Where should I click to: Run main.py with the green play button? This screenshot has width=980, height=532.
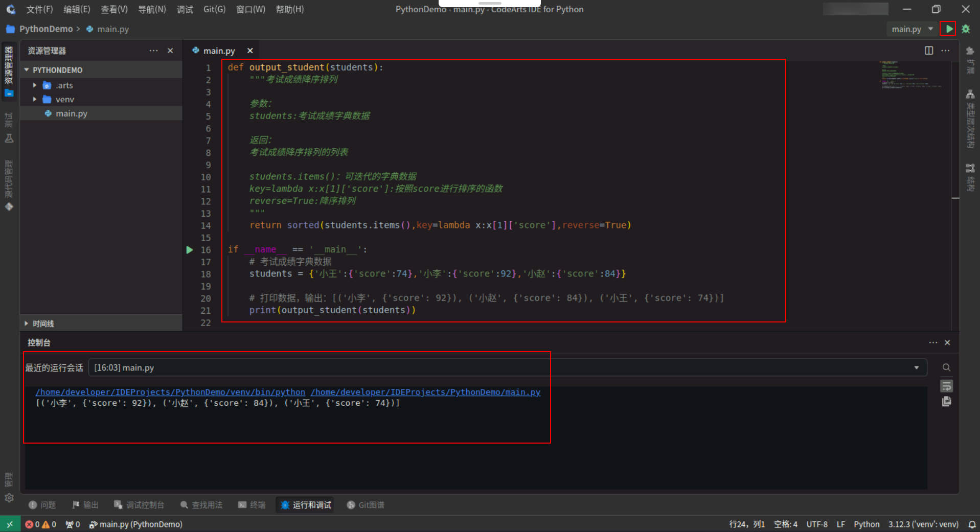948,29
